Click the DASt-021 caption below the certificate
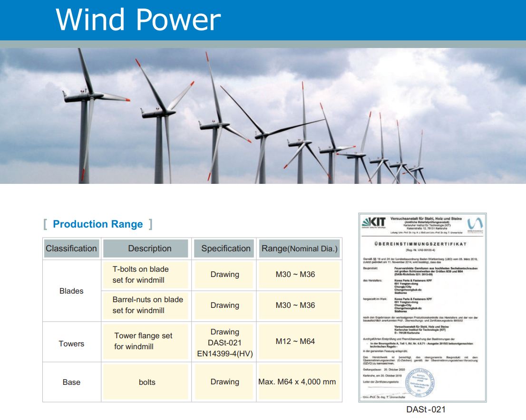This screenshot has width=526, height=420. point(426,409)
